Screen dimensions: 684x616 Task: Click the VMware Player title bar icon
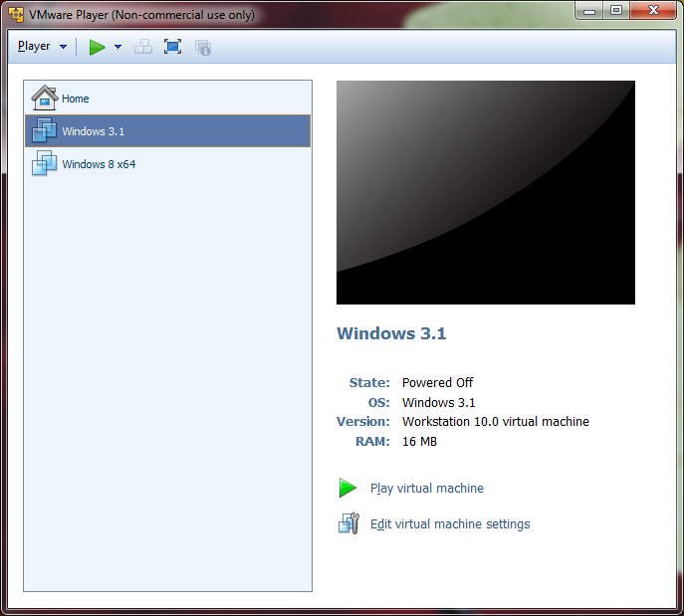tap(16, 15)
